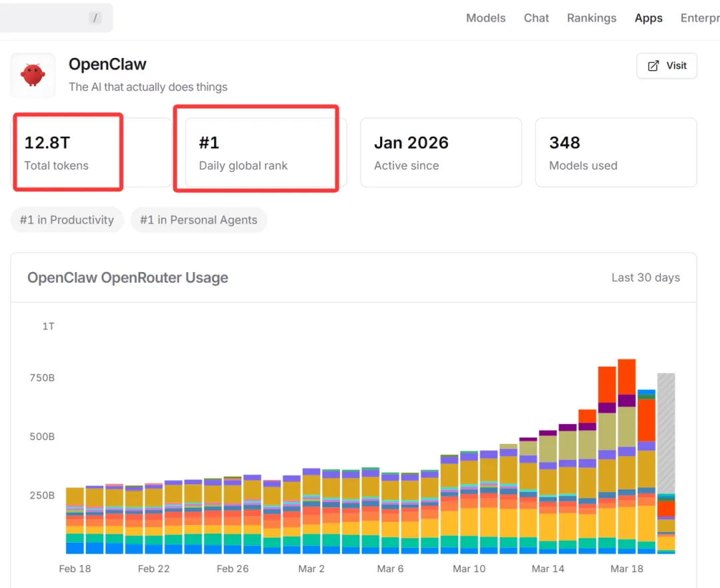This screenshot has height=588, width=720.
Task: Click the 'Feb 18' x-axis label
Action: pyautogui.click(x=75, y=569)
